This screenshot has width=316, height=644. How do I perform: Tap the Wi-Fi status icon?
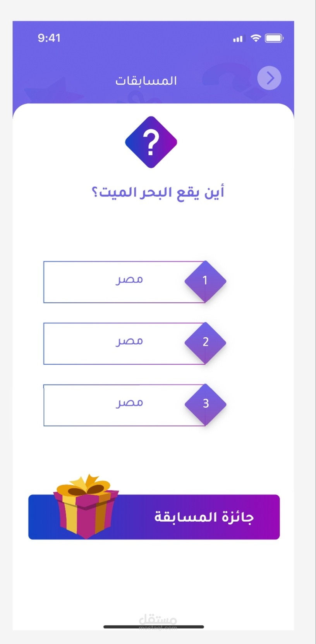256,38
